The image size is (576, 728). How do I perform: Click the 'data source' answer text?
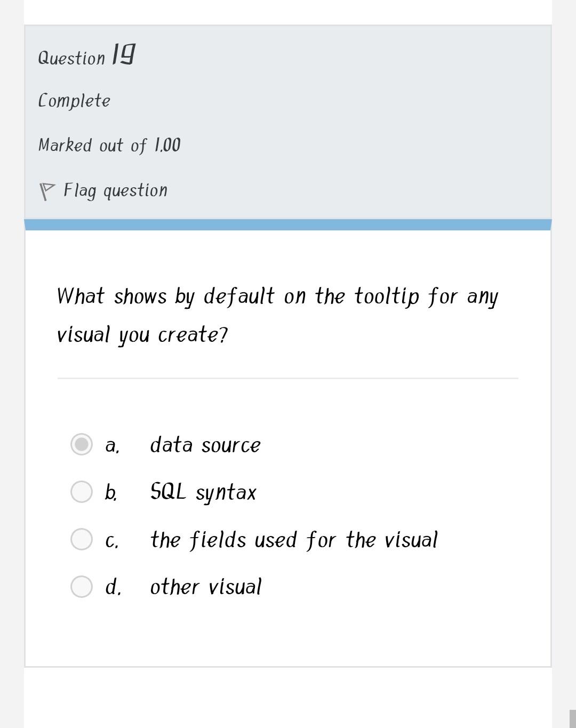[205, 445]
